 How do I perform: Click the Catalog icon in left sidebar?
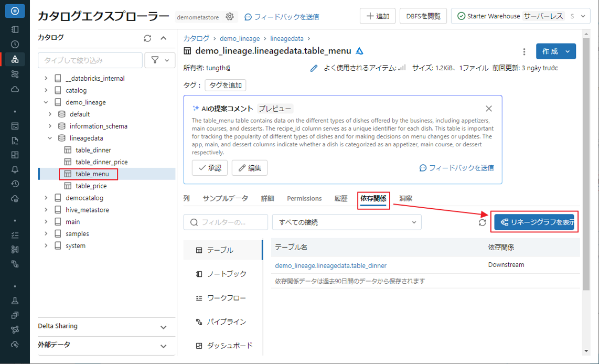(15, 59)
